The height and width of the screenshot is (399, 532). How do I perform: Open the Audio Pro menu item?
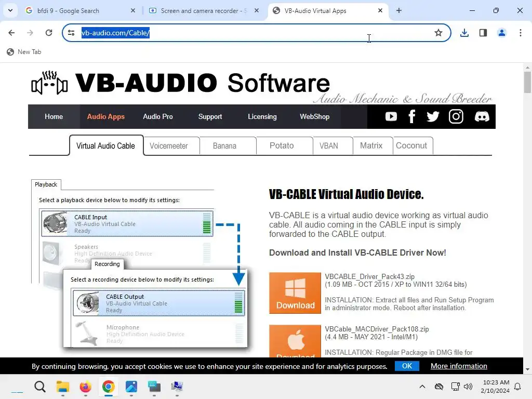click(158, 117)
